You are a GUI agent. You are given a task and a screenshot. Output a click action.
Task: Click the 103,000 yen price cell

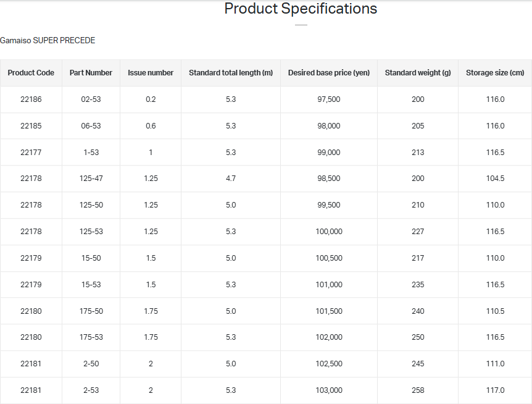tap(329, 390)
